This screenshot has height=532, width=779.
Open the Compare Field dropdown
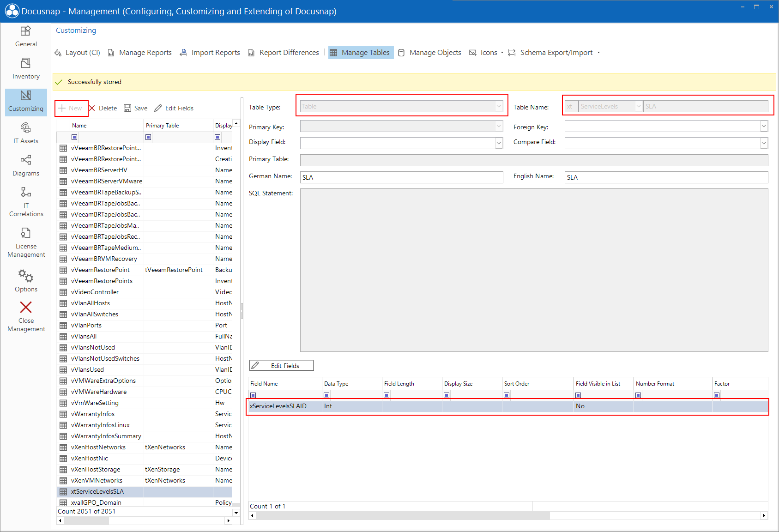coord(764,143)
